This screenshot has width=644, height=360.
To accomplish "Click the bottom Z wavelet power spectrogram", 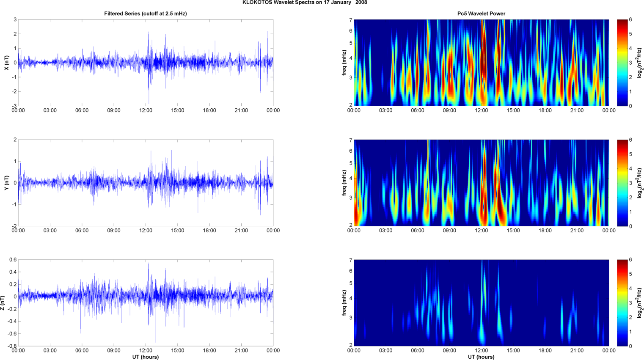I will tap(481, 303).
